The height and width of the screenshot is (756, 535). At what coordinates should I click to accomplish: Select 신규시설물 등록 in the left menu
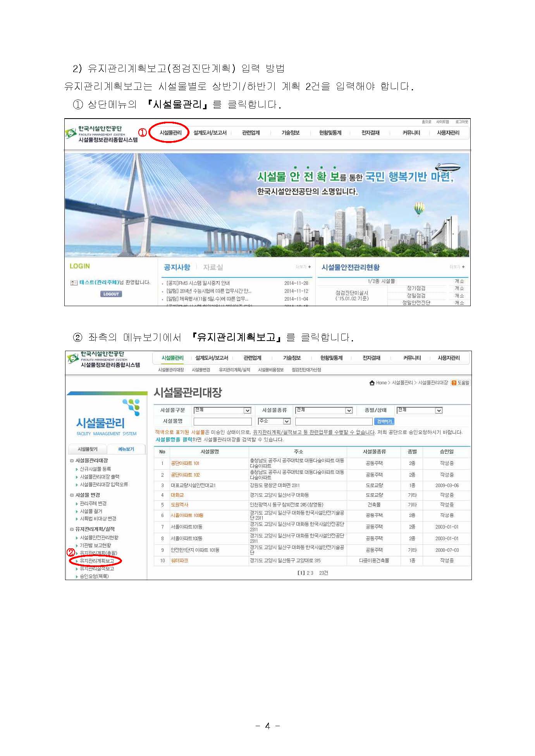pyautogui.click(x=95, y=469)
